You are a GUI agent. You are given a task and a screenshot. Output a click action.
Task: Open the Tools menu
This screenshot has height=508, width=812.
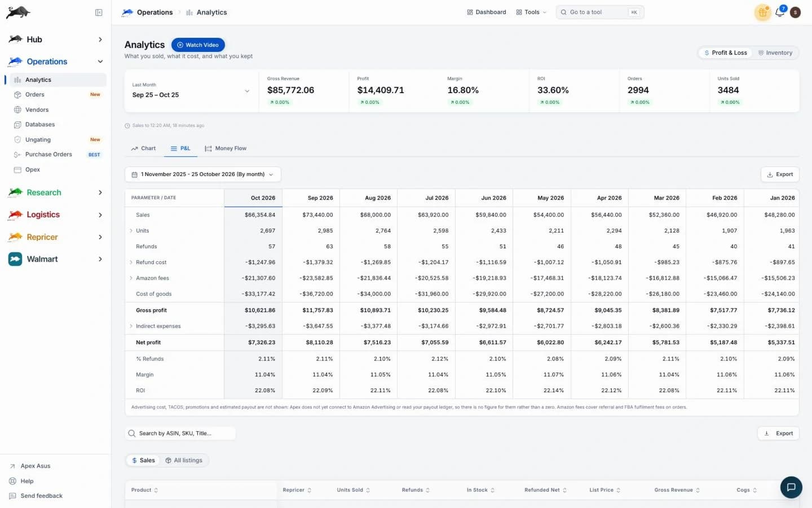pyautogui.click(x=531, y=12)
